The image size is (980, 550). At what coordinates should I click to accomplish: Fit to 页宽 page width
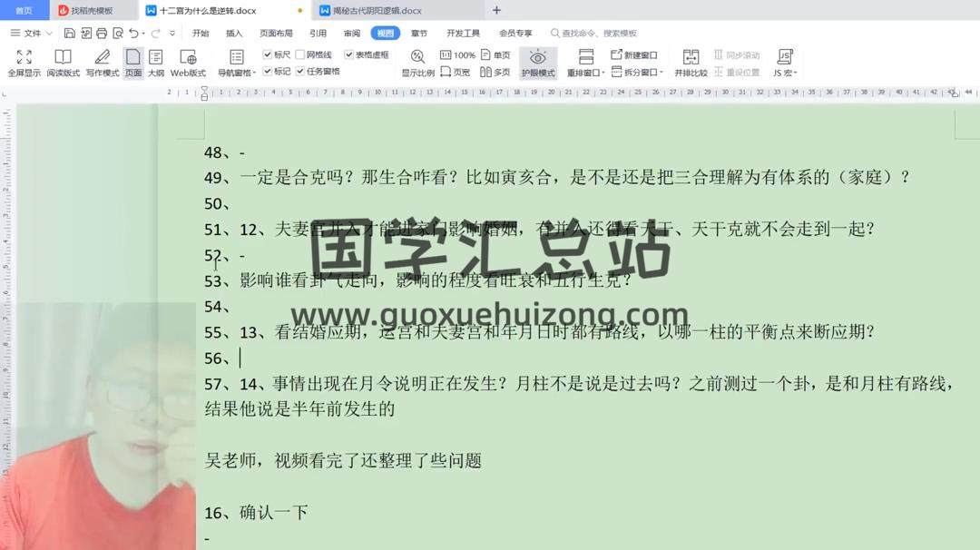click(x=455, y=72)
